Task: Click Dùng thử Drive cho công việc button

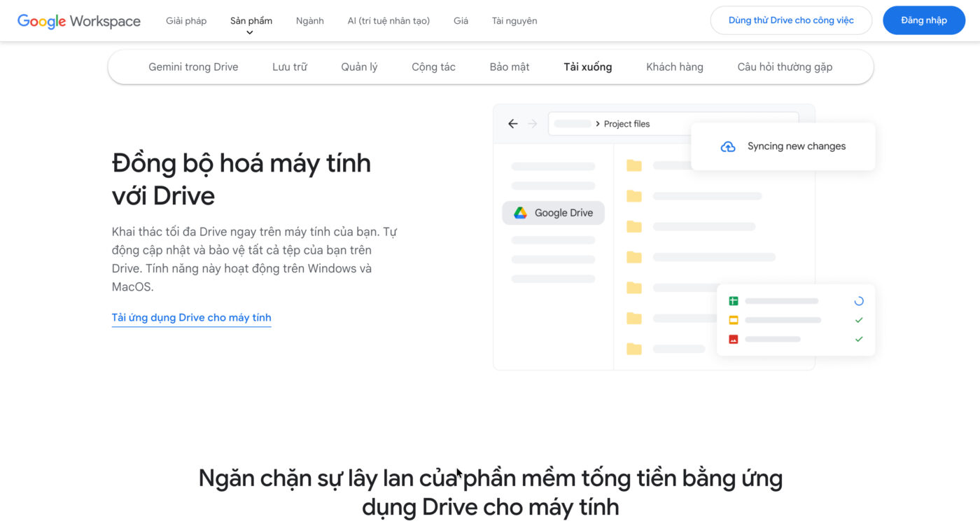Action: [x=791, y=20]
